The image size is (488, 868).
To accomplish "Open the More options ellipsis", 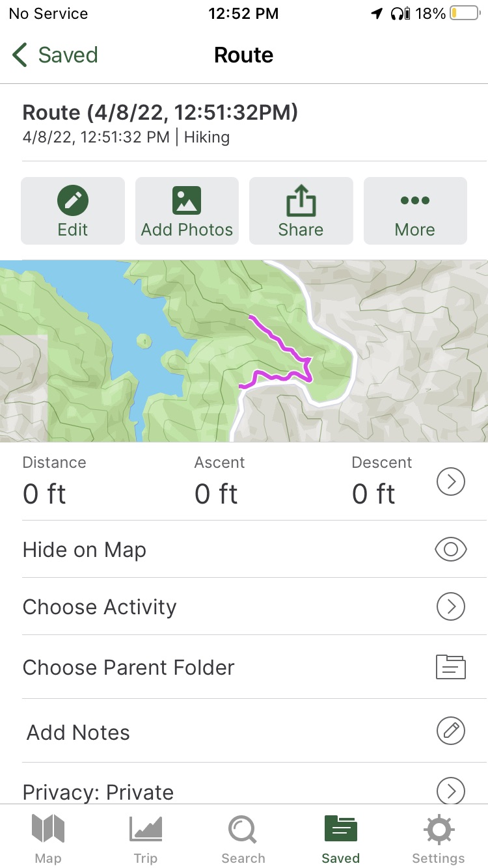I will pyautogui.click(x=415, y=200).
